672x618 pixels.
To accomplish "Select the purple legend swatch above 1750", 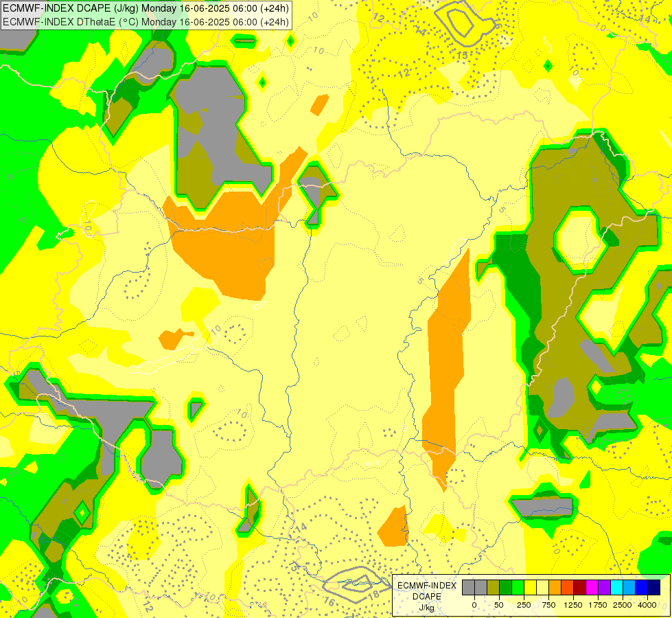I will coord(604,587).
